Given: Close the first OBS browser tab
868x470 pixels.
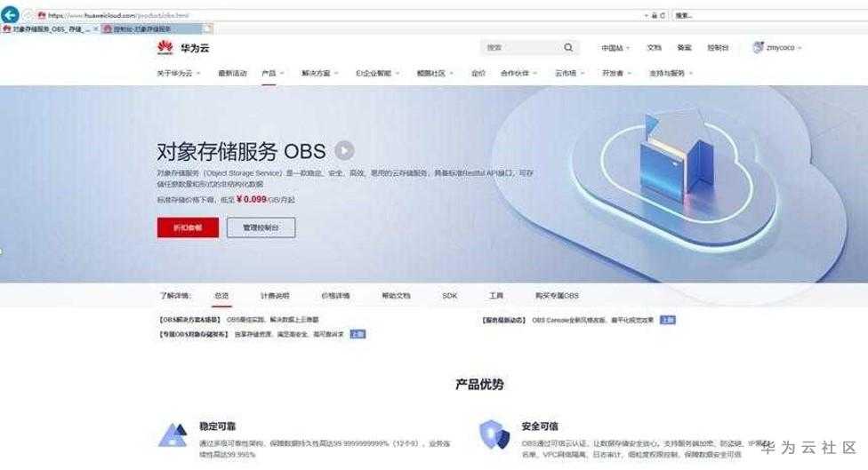Looking at the screenshot, I should pos(95,28).
